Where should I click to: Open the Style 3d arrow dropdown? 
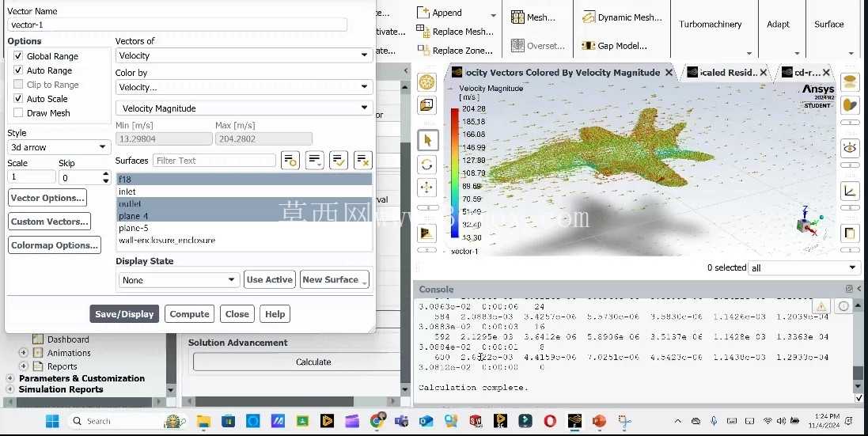pyautogui.click(x=59, y=147)
